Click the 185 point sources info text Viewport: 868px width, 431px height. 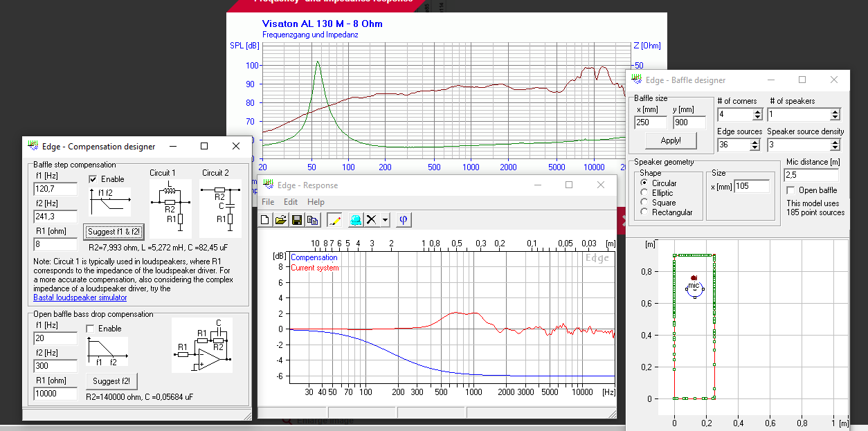(x=815, y=212)
